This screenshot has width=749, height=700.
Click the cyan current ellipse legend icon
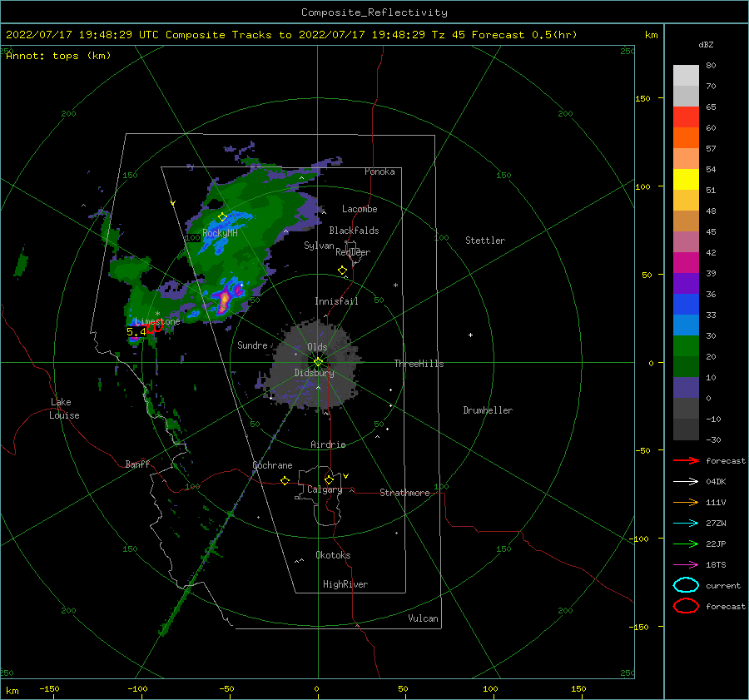pyautogui.click(x=686, y=585)
